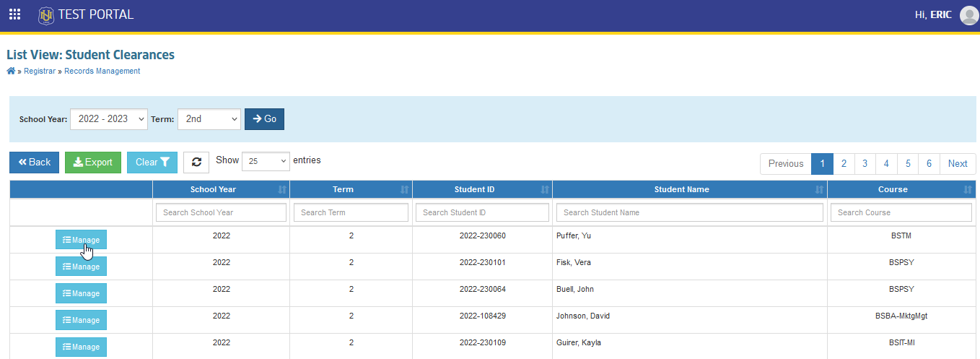This screenshot has width=980, height=359.
Task: Open the apps grid menu icon
Action: [14, 14]
